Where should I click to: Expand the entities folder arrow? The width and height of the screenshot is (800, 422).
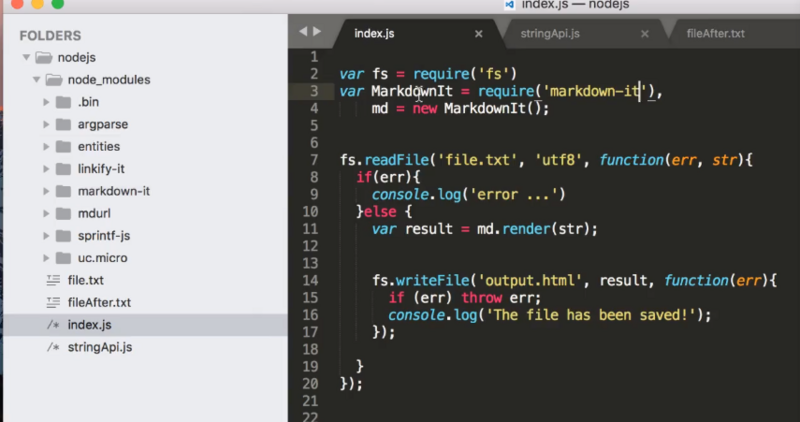[x=46, y=146]
